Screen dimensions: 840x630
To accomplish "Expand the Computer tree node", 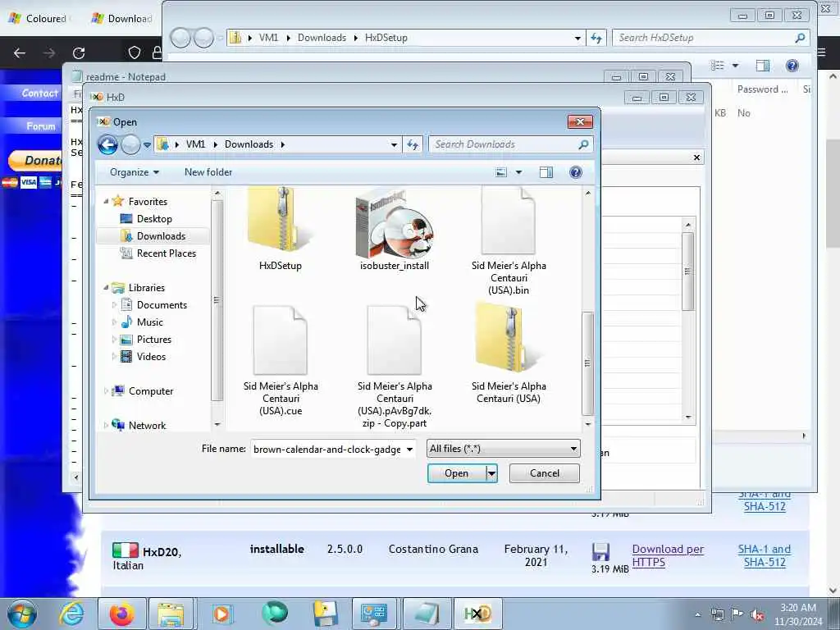I will pos(106,391).
